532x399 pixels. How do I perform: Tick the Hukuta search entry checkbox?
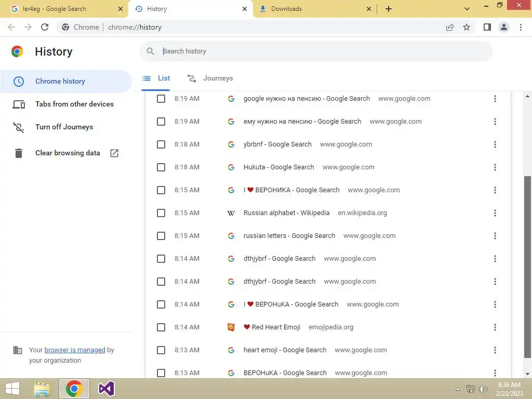click(161, 167)
